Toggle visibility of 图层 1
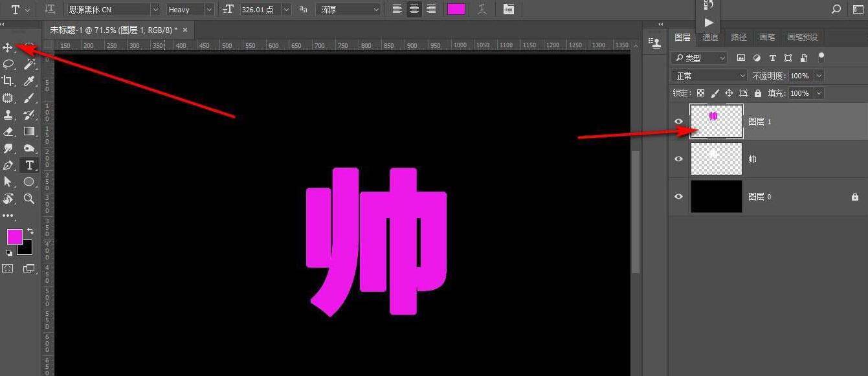 point(678,121)
